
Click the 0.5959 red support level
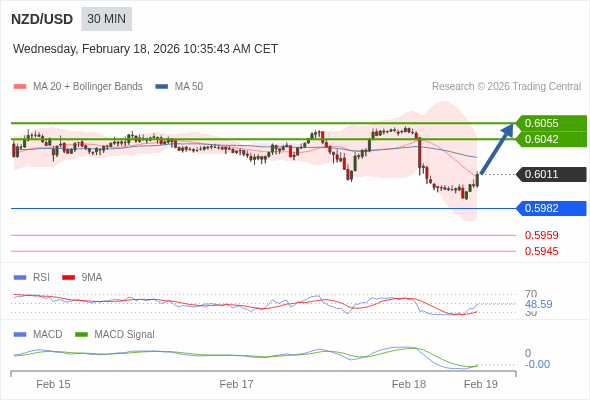point(541,236)
